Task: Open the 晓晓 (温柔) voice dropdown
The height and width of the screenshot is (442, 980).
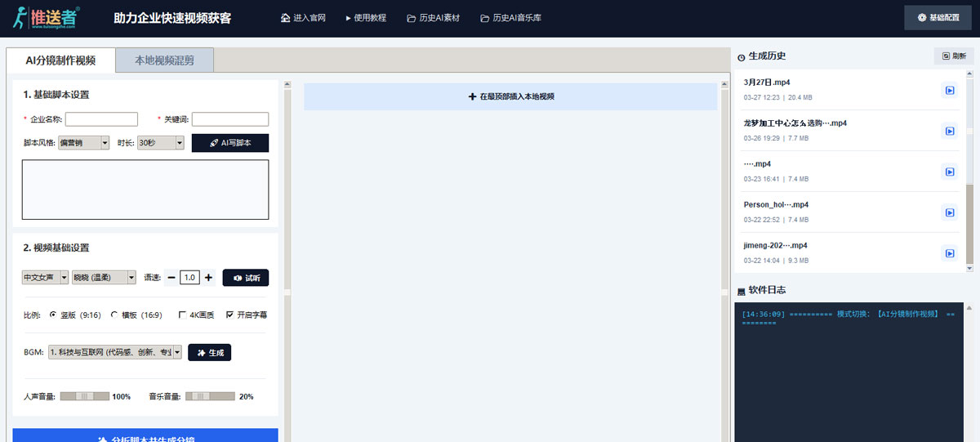Action: (105, 278)
